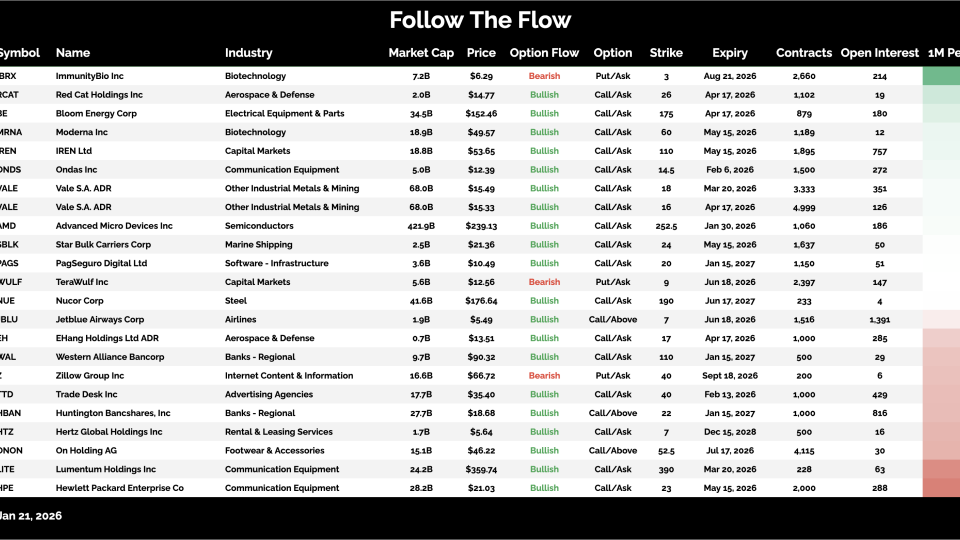Click the 4,999 contracts cell for Vale

[x=804, y=207]
